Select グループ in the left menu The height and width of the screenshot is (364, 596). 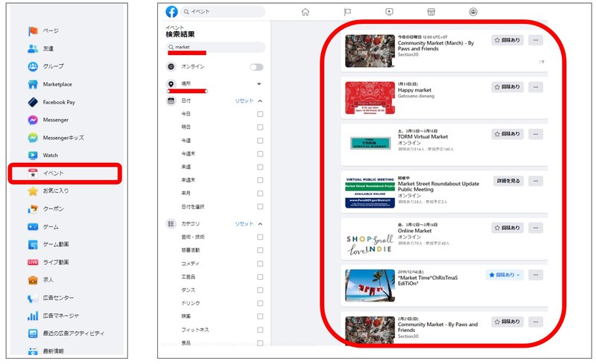click(x=53, y=66)
